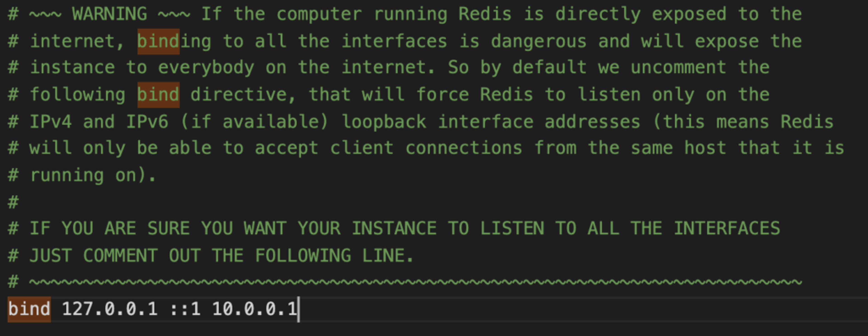Image resolution: width=868 pixels, height=336 pixels.
Task: Click the empty '#' comment line
Action: pos(13,203)
